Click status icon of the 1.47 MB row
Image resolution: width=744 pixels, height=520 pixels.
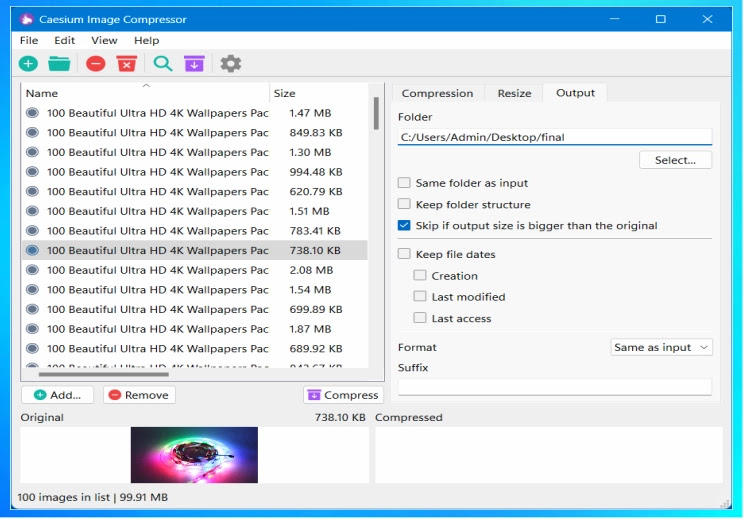coord(32,113)
